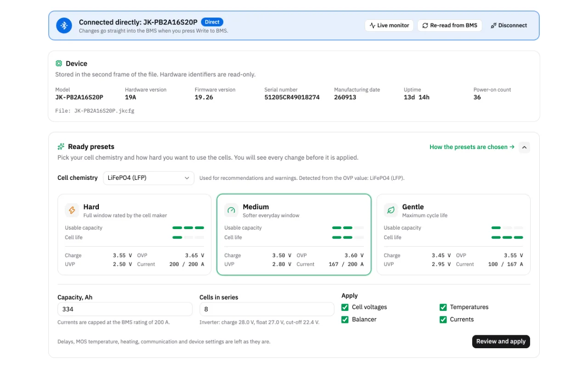Toggle the Temperatures checkbox
The image size is (588, 368).
pyautogui.click(x=443, y=307)
